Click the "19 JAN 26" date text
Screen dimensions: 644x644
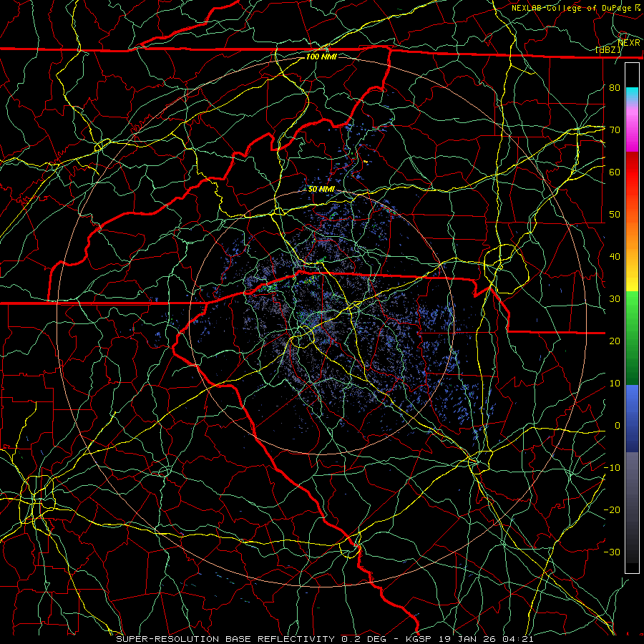click(x=467, y=639)
